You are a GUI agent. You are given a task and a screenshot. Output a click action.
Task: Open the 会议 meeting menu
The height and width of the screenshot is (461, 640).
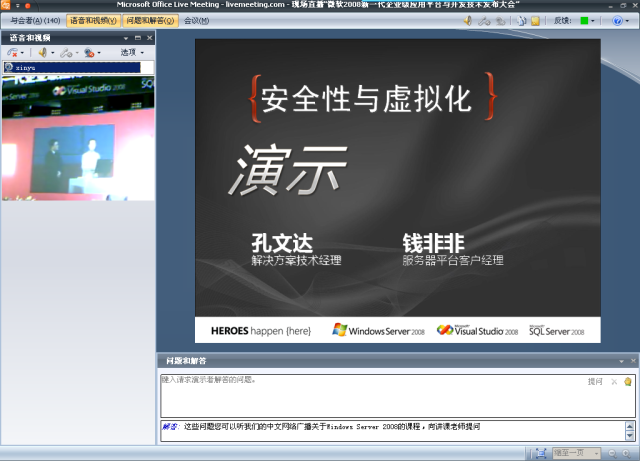click(196, 20)
